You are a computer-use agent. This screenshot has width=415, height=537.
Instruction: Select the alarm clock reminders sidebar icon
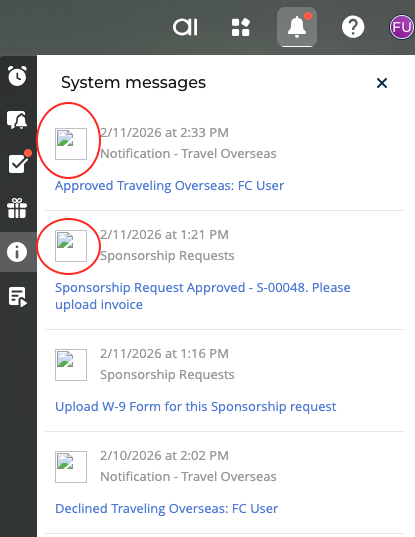(x=17, y=76)
